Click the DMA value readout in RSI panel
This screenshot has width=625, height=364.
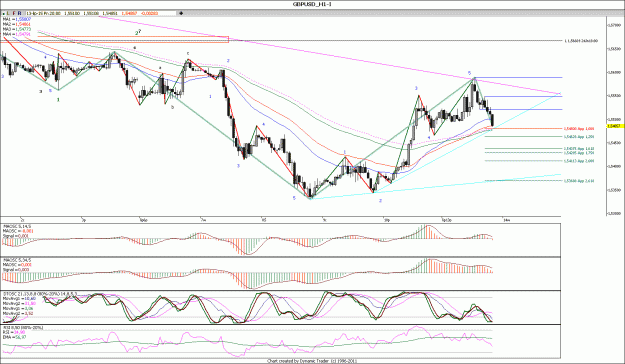click(15, 337)
